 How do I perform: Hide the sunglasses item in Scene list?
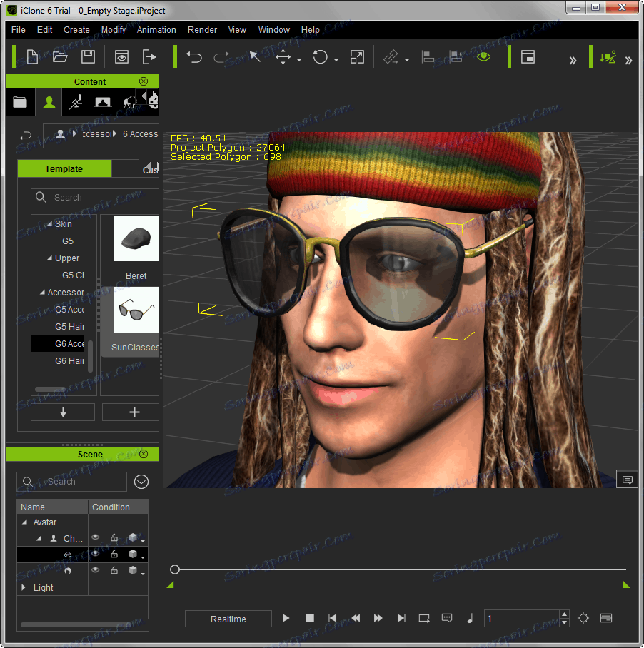coord(96,555)
